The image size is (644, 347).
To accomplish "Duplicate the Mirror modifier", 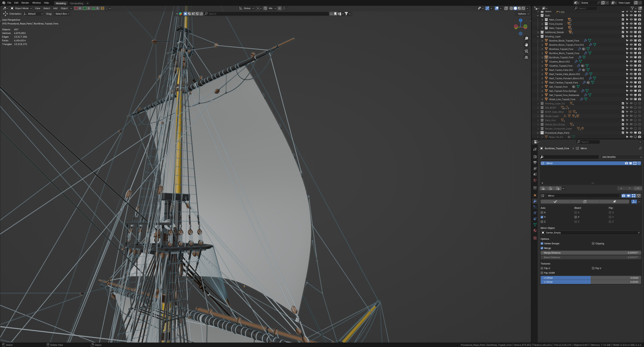I will [x=585, y=201].
